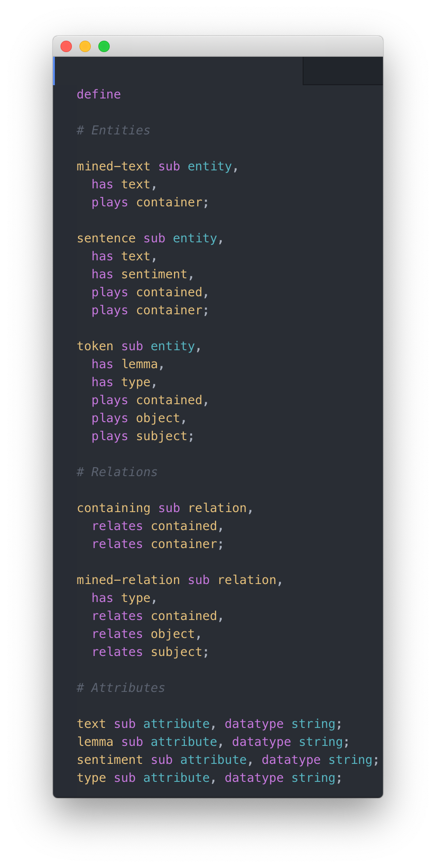The height and width of the screenshot is (868, 436).
Task: Maximize window using the green button
Action: [104, 46]
